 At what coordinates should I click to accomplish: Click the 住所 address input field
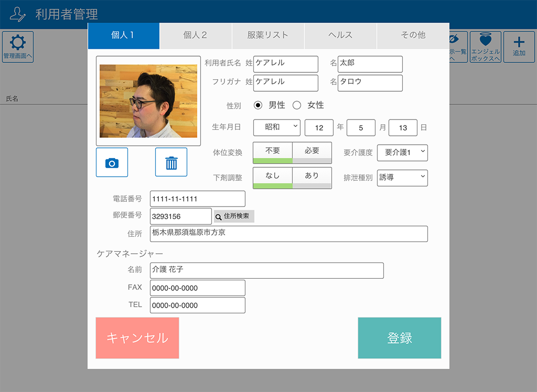(x=288, y=234)
